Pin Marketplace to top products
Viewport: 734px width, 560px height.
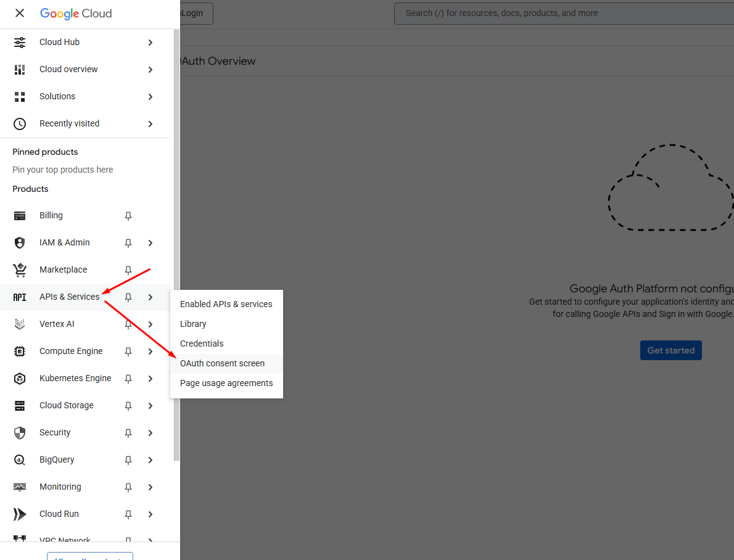click(128, 270)
